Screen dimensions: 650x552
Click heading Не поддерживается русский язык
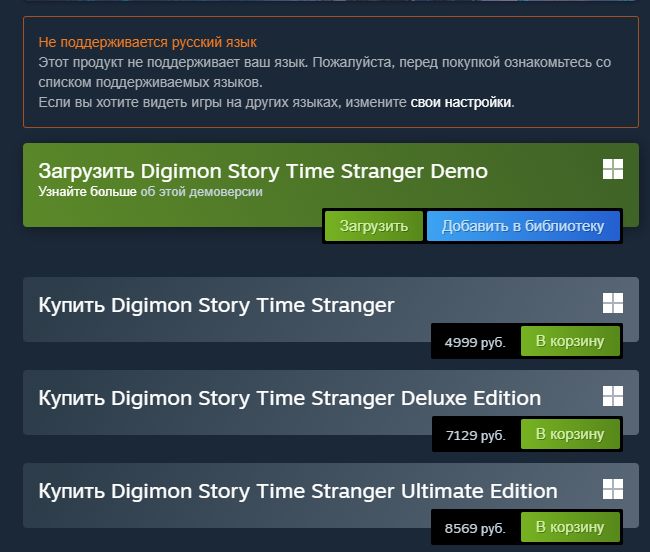148,42
